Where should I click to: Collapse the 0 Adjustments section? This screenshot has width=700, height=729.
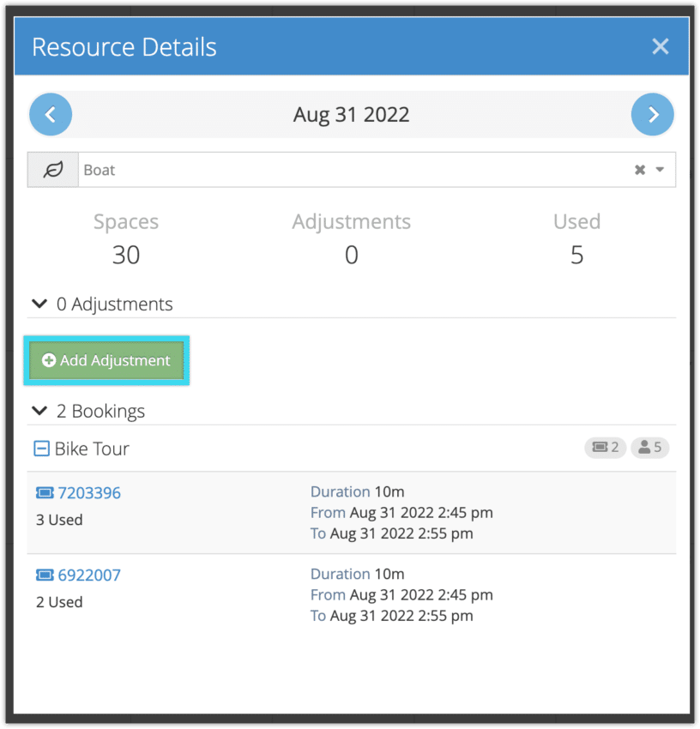tap(39, 303)
